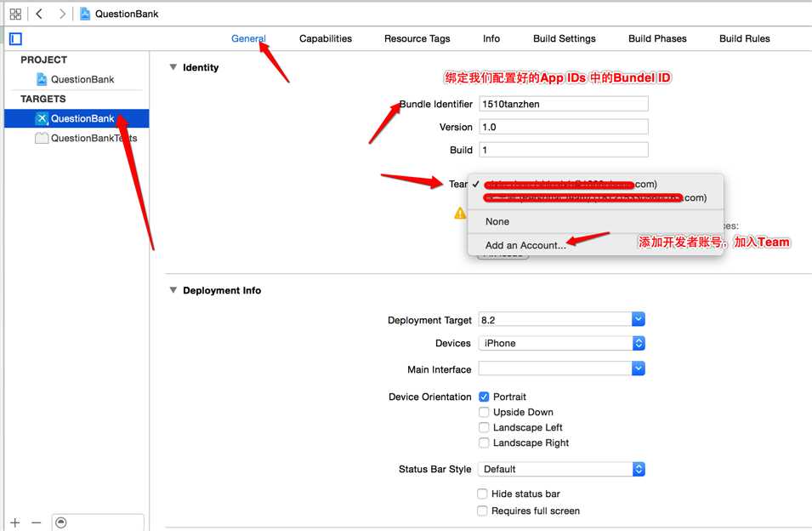Screen dimensions: 812x531
Task: Click the targets filter field
Action: pos(98,522)
